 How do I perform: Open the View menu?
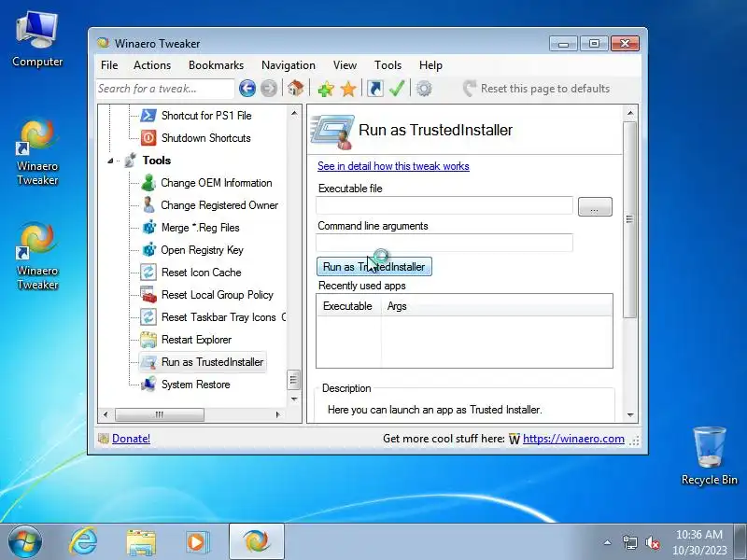coord(345,65)
